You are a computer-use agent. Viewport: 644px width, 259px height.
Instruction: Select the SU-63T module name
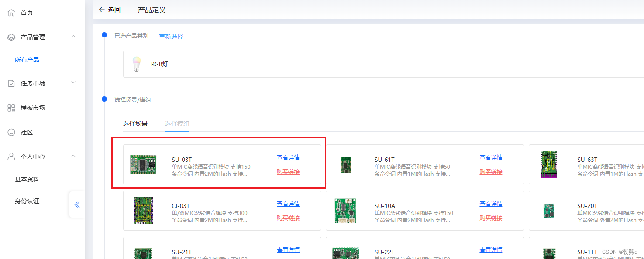[587, 160]
